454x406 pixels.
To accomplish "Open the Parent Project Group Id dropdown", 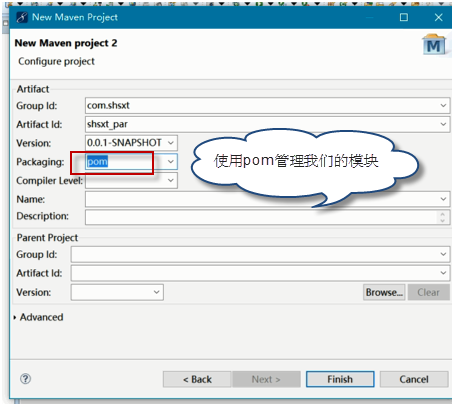I will [x=443, y=254].
